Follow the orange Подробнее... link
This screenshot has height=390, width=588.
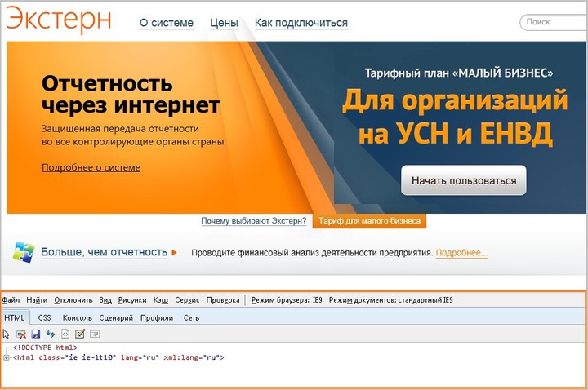[461, 253]
